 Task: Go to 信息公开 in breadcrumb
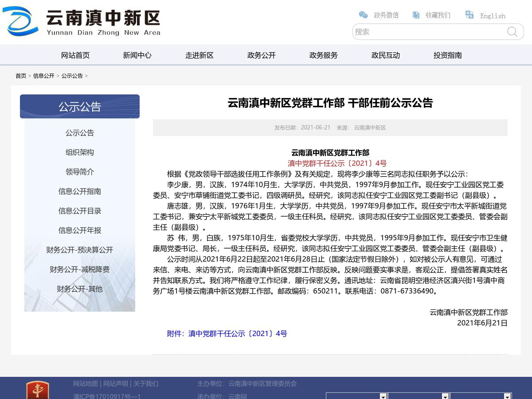(44, 76)
